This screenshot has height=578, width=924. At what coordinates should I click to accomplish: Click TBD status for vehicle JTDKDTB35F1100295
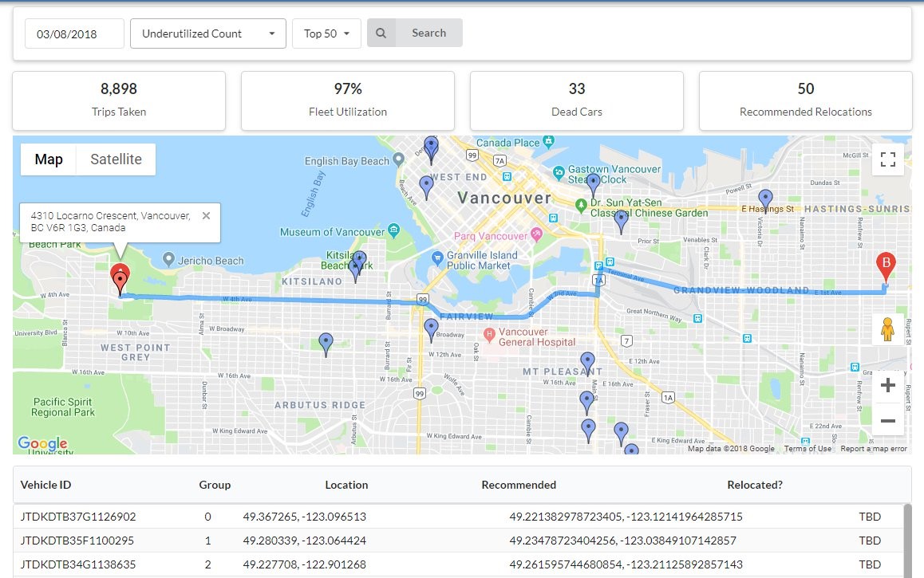(870, 541)
